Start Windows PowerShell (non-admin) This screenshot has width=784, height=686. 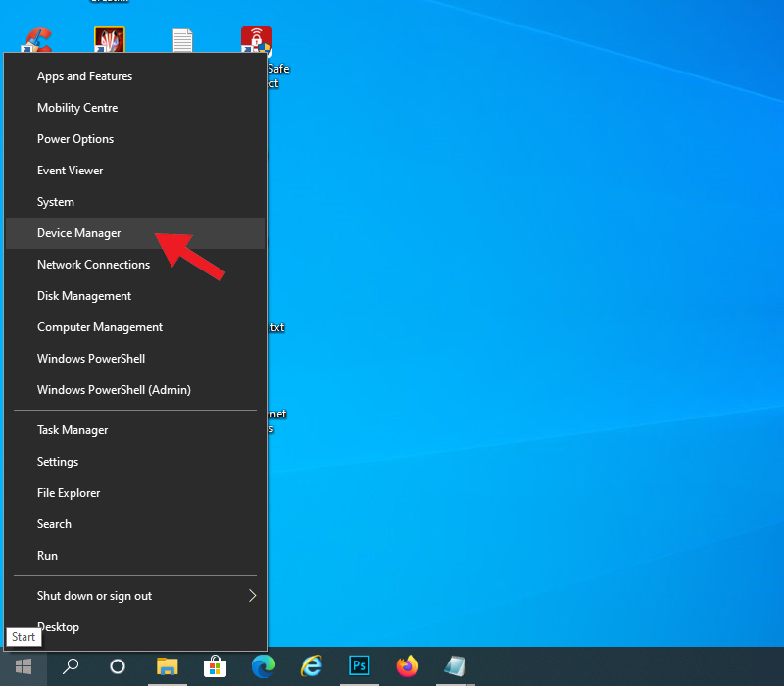coord(135,359)
